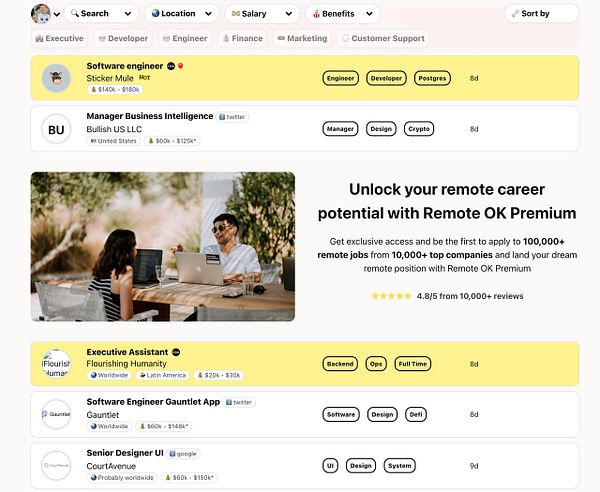Click Bullish US LLC company name
The width and height of the screenshot is (600, 492).
[114, 129]
